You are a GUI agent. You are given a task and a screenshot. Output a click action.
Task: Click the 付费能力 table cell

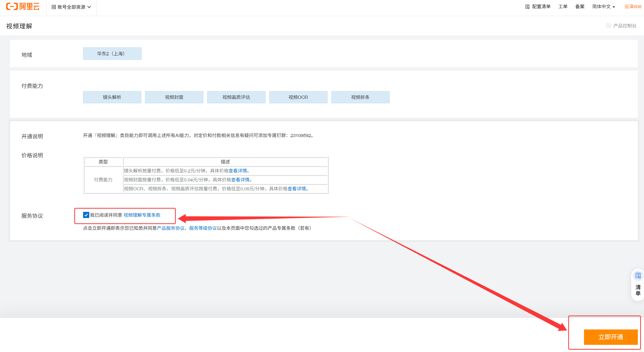tap(103, 180)
